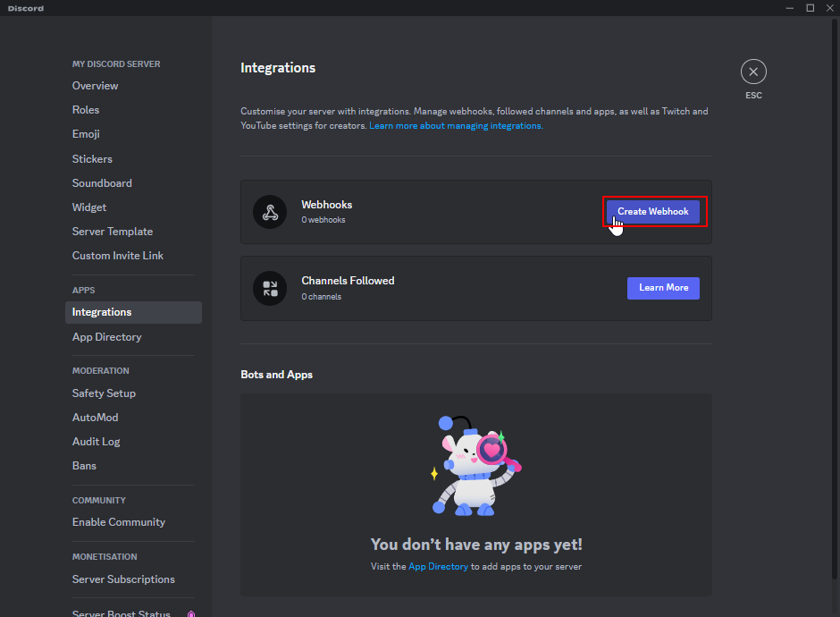The height and width of the screenshot is (617, 840).
Task: Minimize the Discord window
Action: (790, 8)
